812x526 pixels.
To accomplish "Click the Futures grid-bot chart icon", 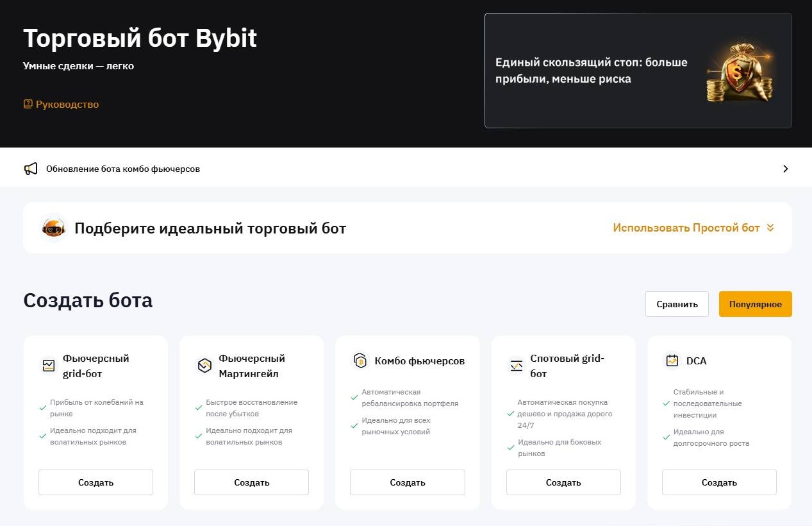I will [x=49, y=366].
